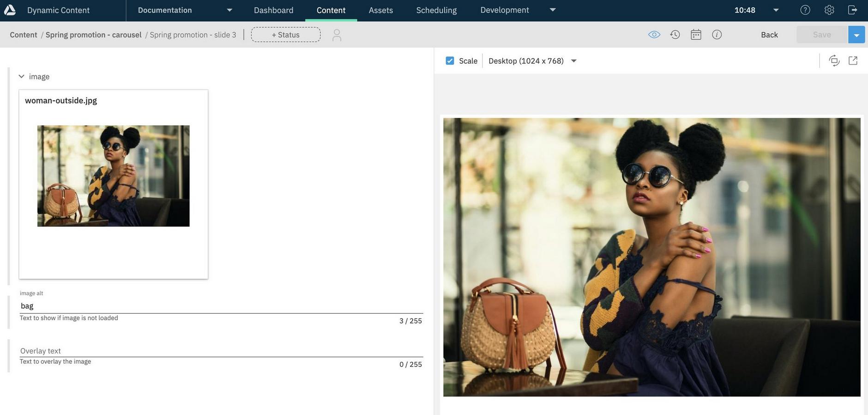Click the Overlay text field
The height and width of the screenshot is (415, 868).
point(221,351)
